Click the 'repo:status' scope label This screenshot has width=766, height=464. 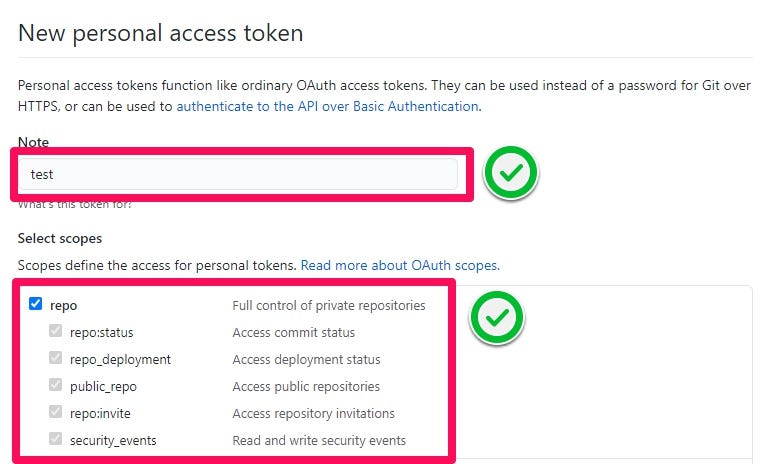tap(102, 333)
